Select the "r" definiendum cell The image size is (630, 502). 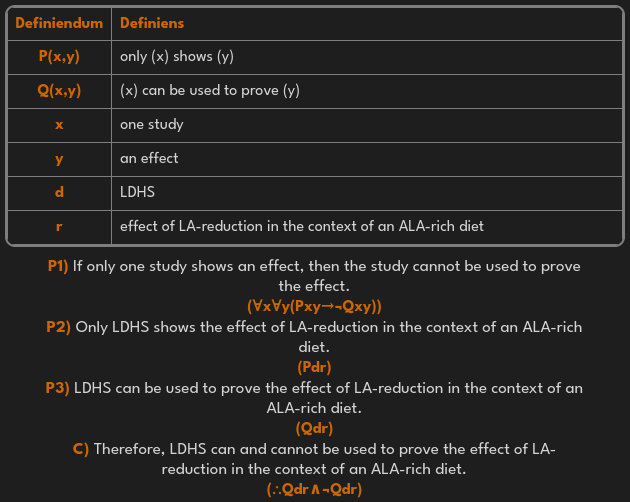click(59, 226)
